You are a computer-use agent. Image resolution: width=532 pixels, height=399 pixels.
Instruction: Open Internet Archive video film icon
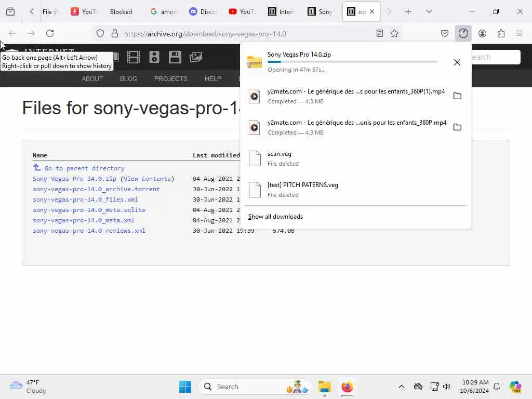coord(134,57)
